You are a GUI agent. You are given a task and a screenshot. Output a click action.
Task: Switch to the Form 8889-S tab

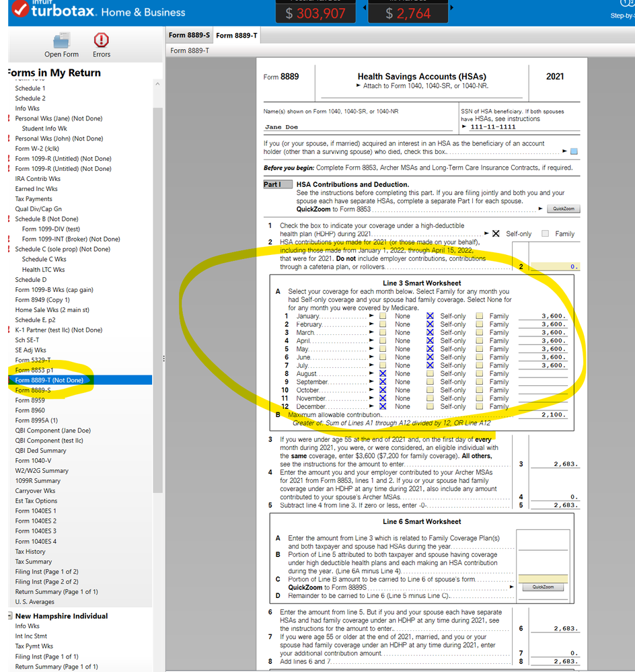[x=190, y=35]
